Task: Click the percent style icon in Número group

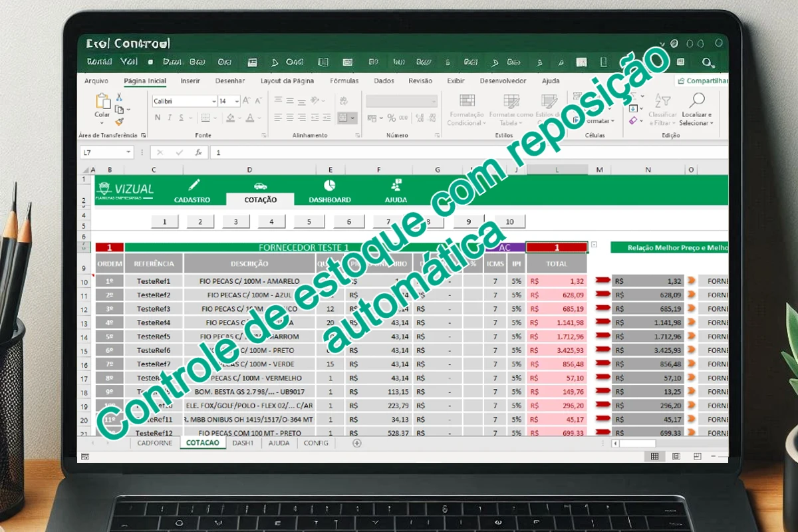Action: [x=392, y=118]
